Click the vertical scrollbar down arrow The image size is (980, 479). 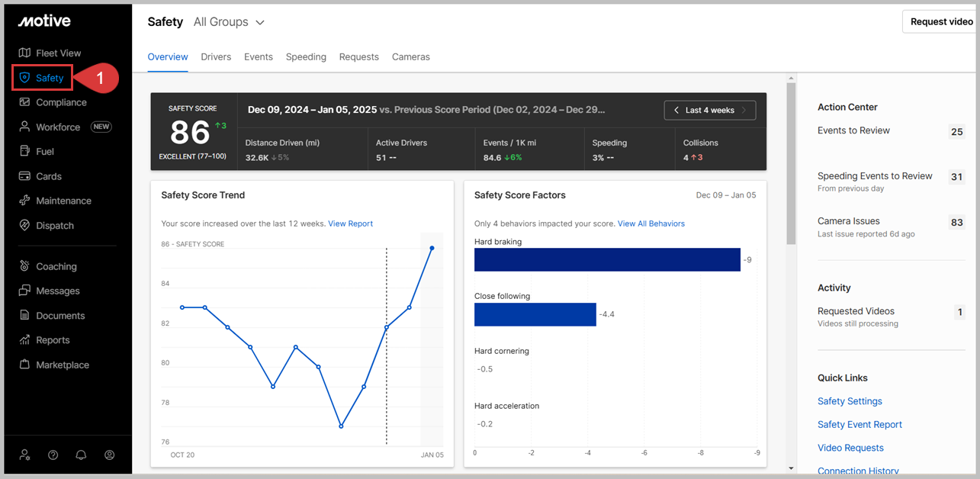tap(791, 468)
